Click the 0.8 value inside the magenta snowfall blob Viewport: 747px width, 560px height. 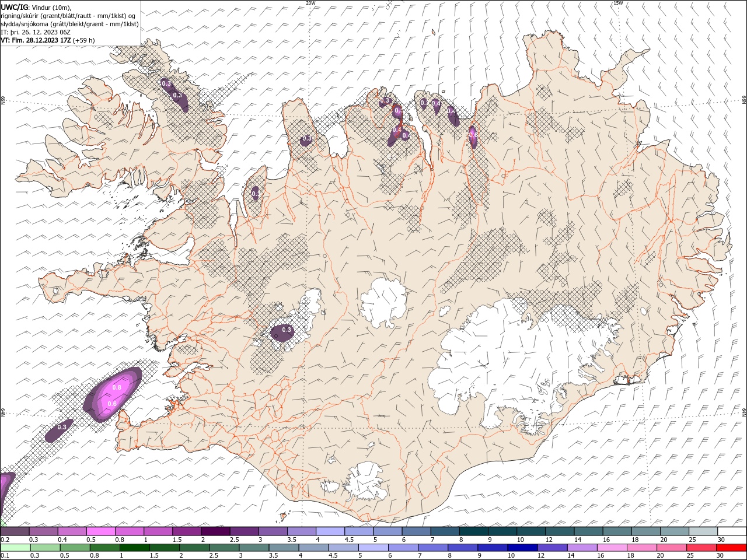tap(116, 387)
